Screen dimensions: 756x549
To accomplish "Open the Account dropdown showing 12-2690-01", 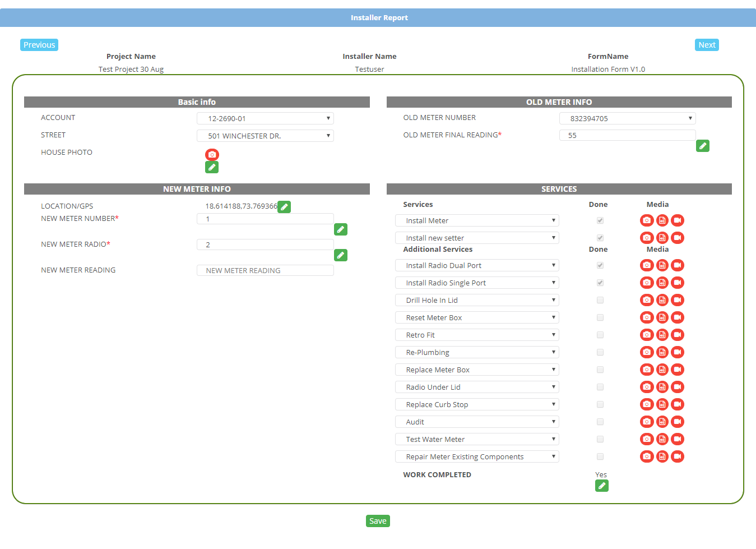I will click(x=265, y=118).
